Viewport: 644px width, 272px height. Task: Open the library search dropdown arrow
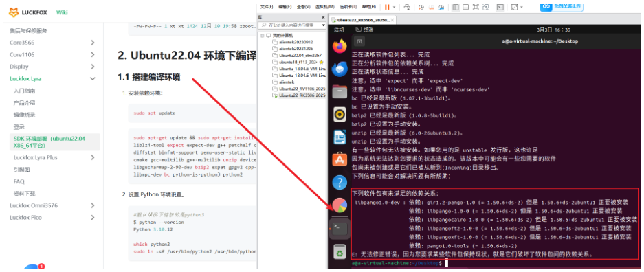[x=324, y=25]
